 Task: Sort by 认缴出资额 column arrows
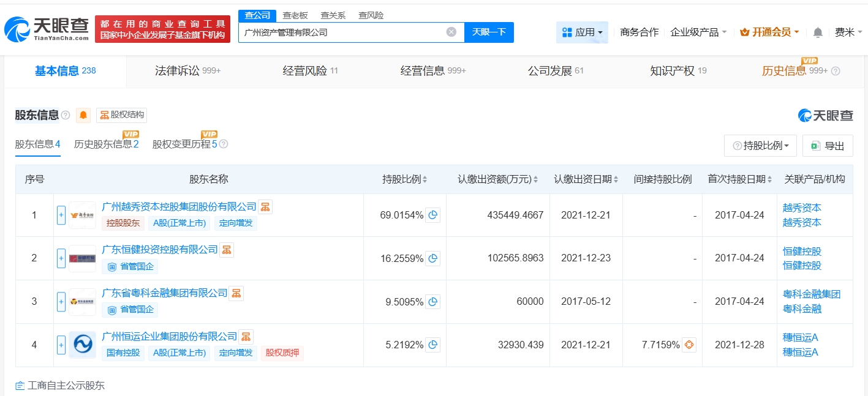535,179
